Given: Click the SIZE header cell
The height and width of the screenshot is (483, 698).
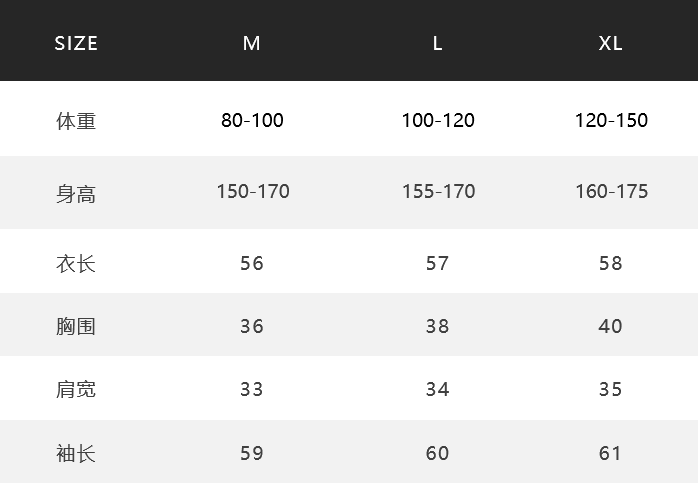Looking at the screenshot, I should pos(76,44).
